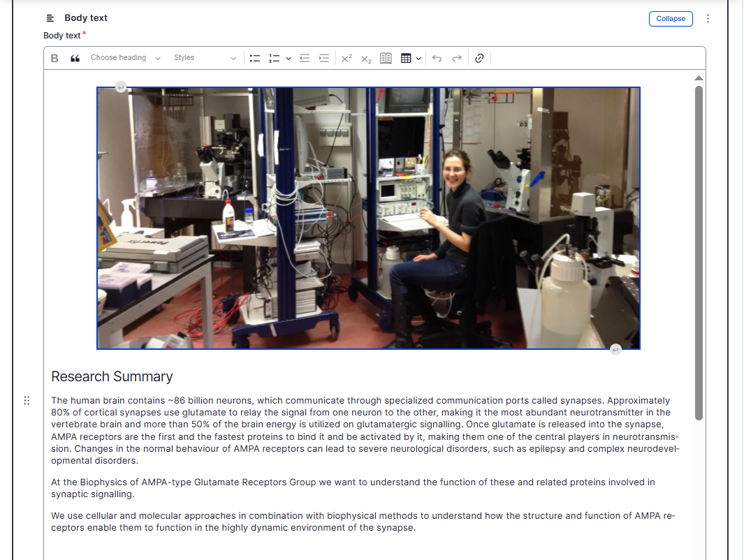Screen dimensions: 744x560
Task: Expand the numbered list options chevron
Action: pos(289,58)
